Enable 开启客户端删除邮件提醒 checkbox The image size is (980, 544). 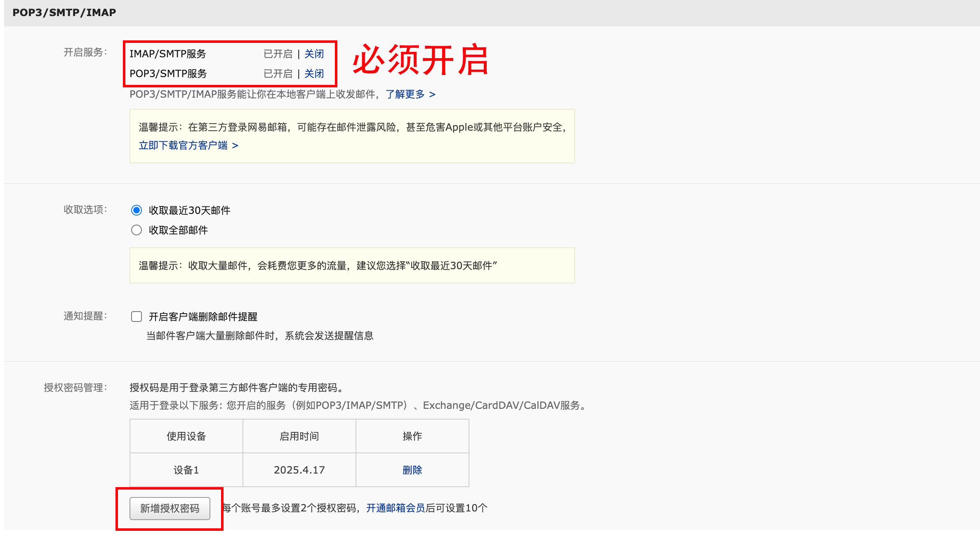point(136,317)
